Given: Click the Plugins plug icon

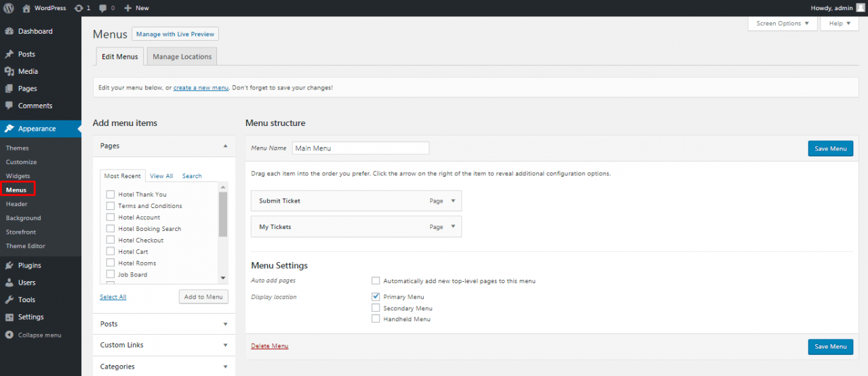Looking at the screenshot, I should [x=9, y=266].
